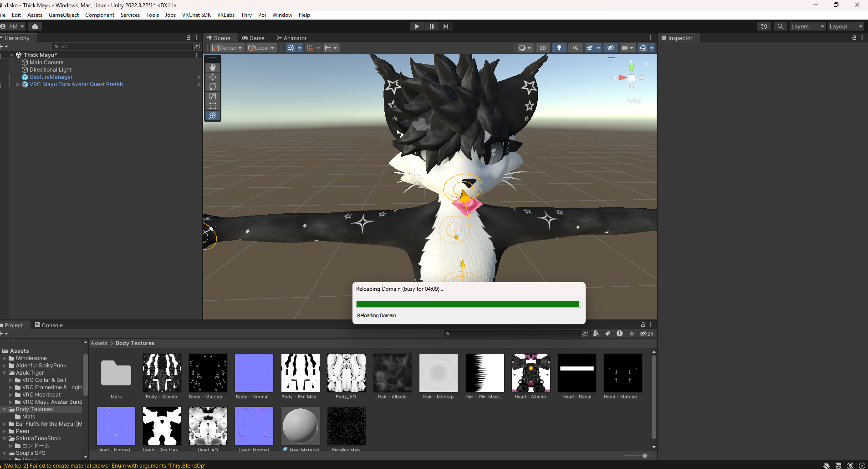Open draw mode shading dropdown
This screenshot has height=469, width=868.
click(x=525, y=48)
